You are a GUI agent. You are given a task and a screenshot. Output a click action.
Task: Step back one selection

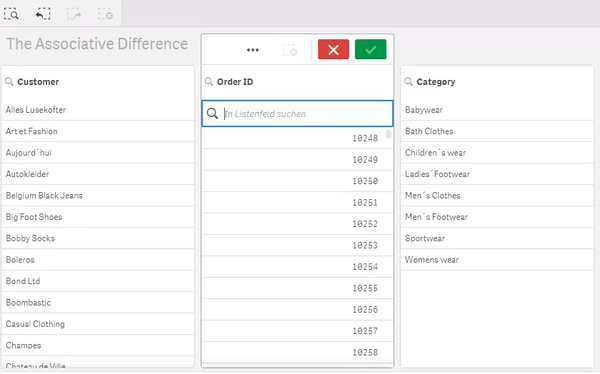(43, 14)
